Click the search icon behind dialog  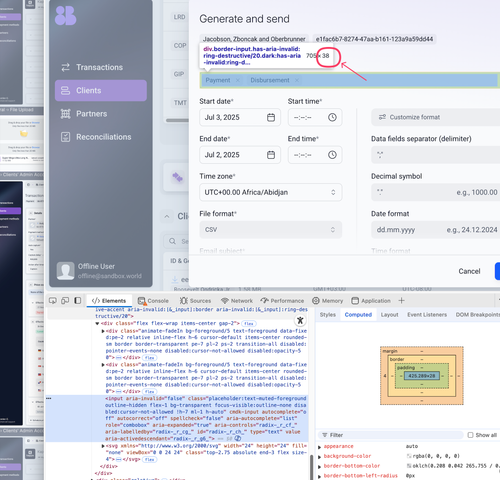tap(173, 241)
